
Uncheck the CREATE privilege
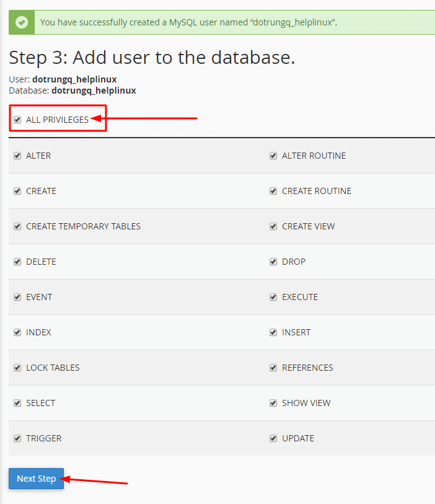[17, 191]
